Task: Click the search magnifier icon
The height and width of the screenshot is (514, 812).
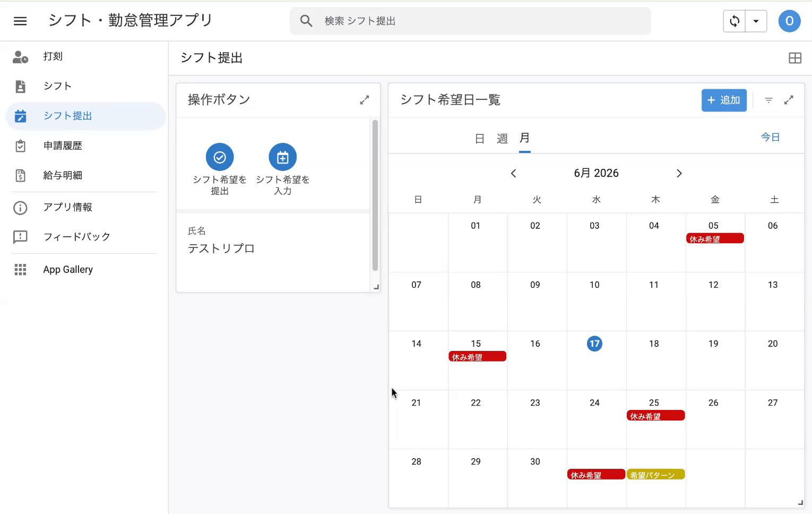Action: [306, 21]
